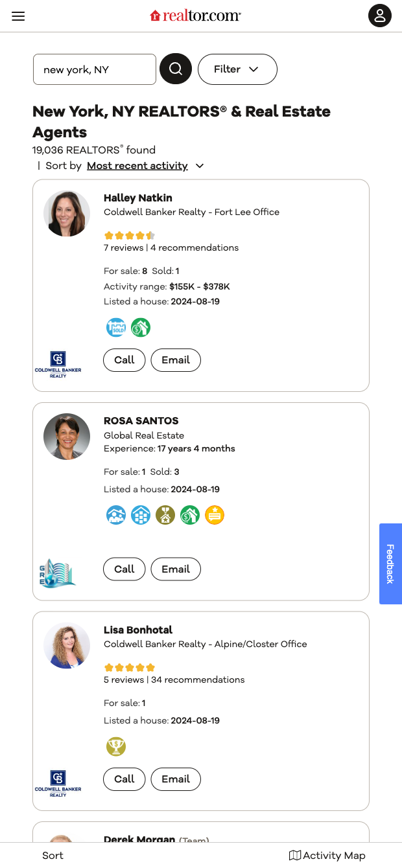Viewport: 402px width, 868px height.
Task: Call Halley Natkin
Action: [124, 360]
